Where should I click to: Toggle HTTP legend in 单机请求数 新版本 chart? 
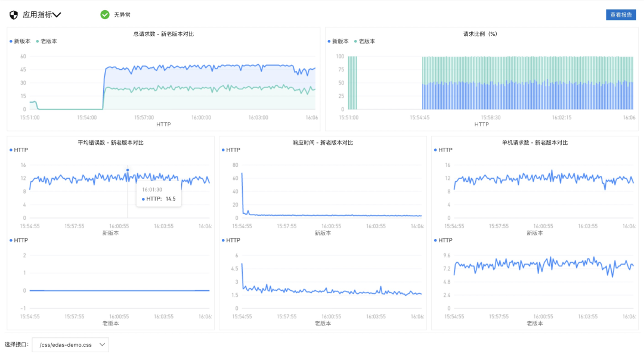tap(443, 150)
